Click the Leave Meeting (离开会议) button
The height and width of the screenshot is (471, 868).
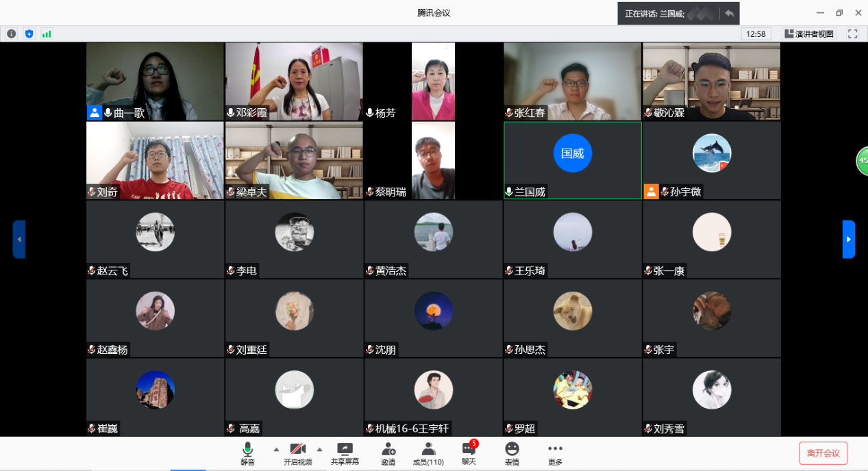(823, 453)
